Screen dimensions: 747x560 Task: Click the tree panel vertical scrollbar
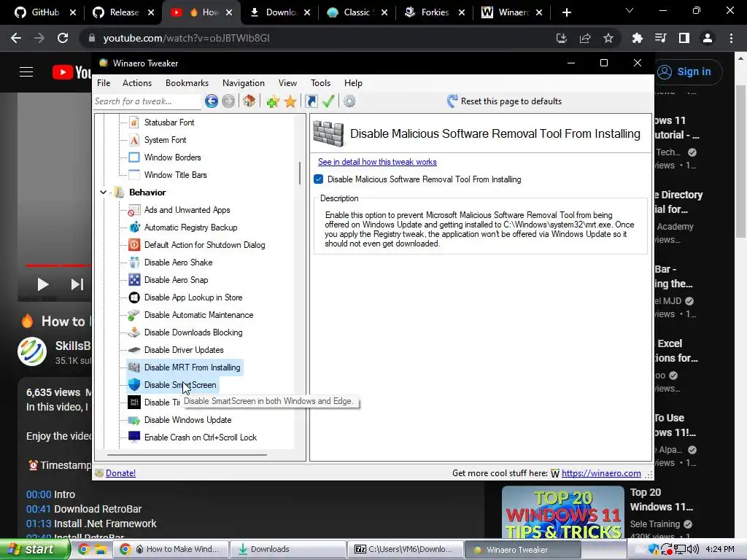coord(300,173)
